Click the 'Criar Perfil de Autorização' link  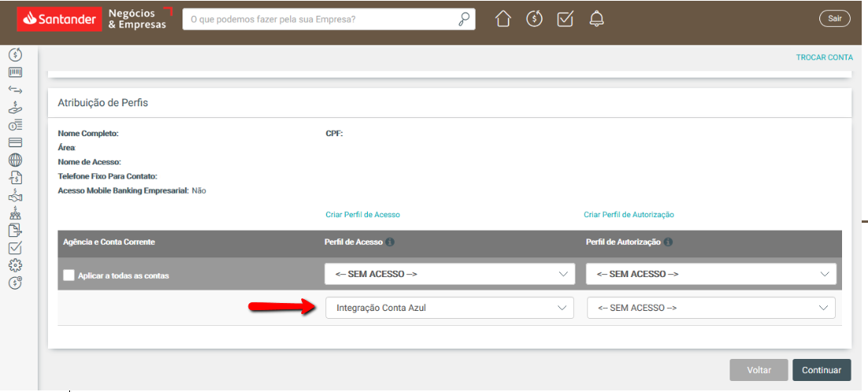click(628, 215)
